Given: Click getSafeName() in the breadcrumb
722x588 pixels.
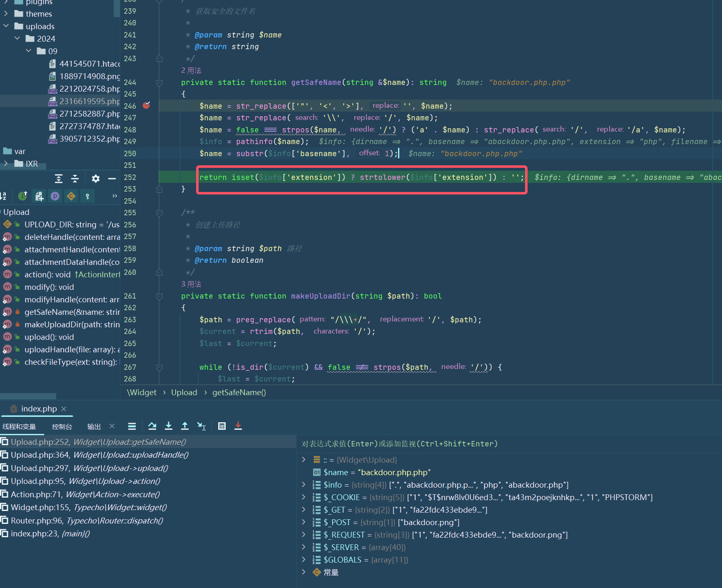Looking at the screenshot, I should point(239,392).
